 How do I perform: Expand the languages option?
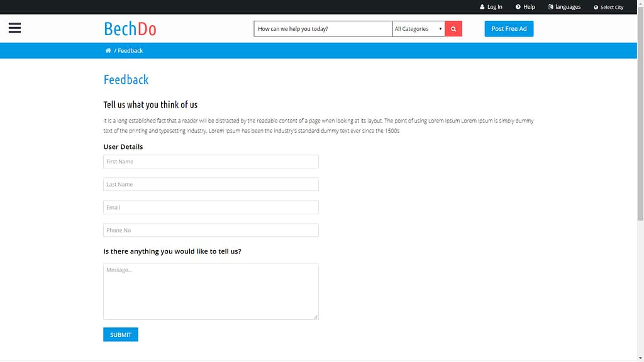coord(565,7)
